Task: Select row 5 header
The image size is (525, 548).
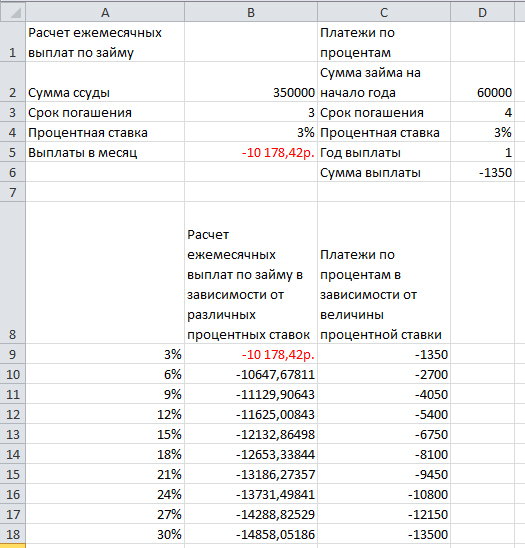Action: [13, 152]
